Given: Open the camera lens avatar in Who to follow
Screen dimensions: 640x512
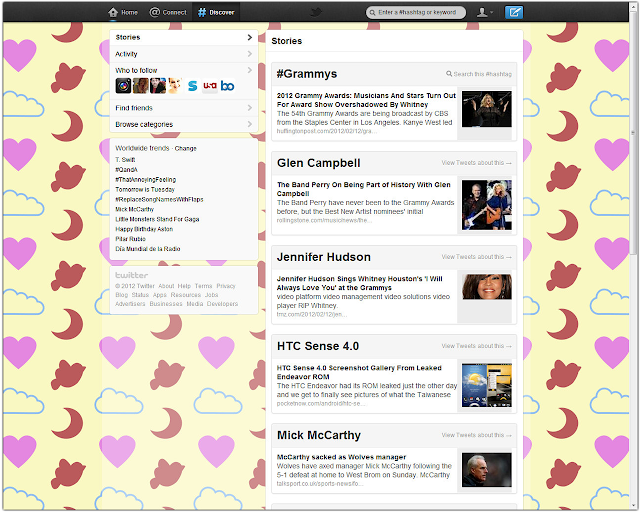Looking at the screenshot, I should click(x=123, y=86).
